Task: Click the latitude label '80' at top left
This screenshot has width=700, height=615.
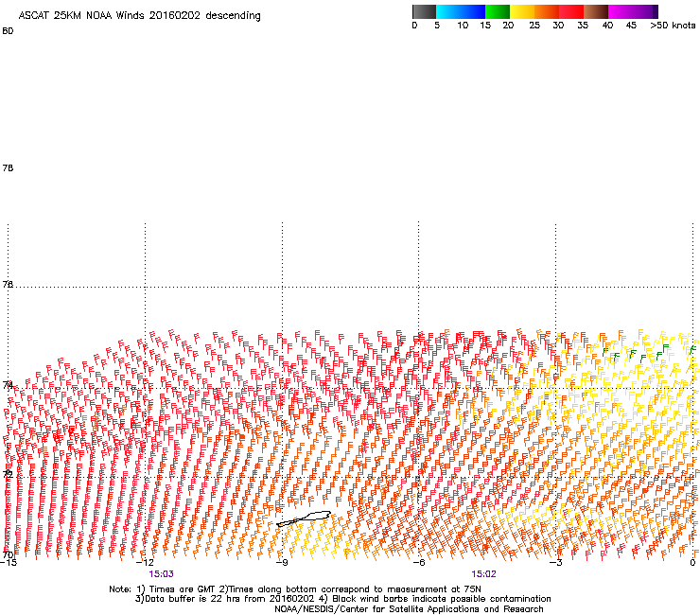Action: 8,31
